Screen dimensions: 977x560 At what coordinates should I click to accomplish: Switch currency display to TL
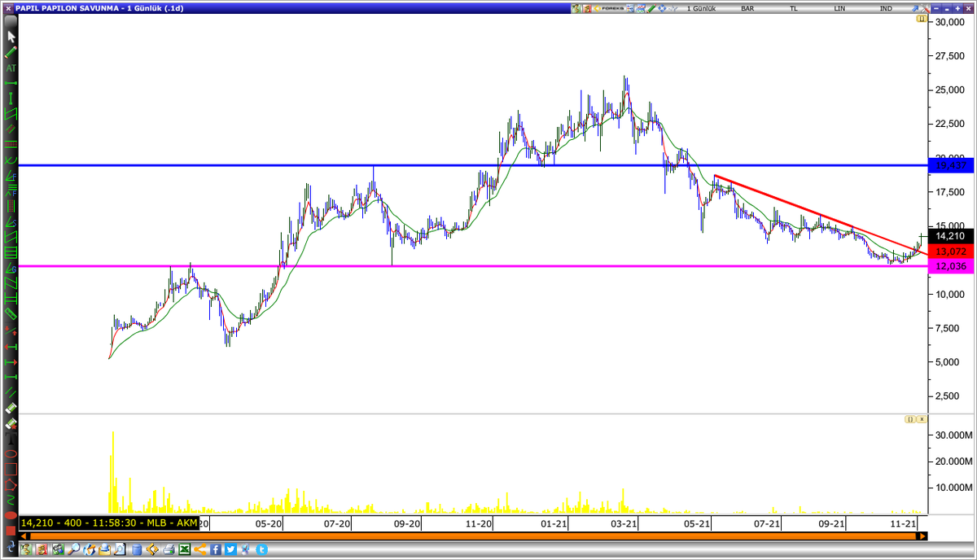coord(794,8)
